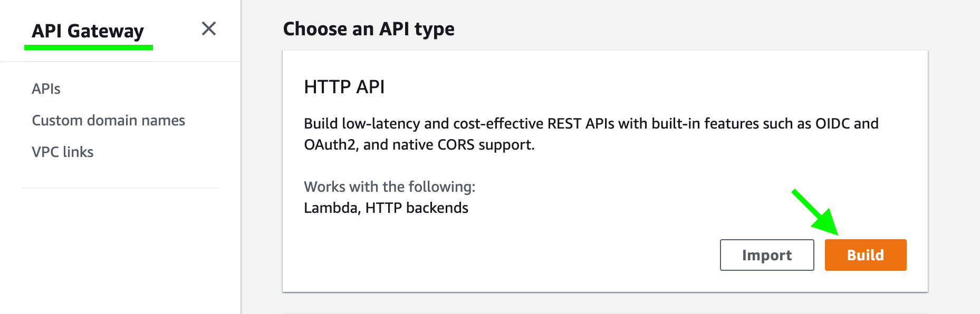980x314 pixels.
Task: Open the API Gateway home heading link
Action: (88, 31)
